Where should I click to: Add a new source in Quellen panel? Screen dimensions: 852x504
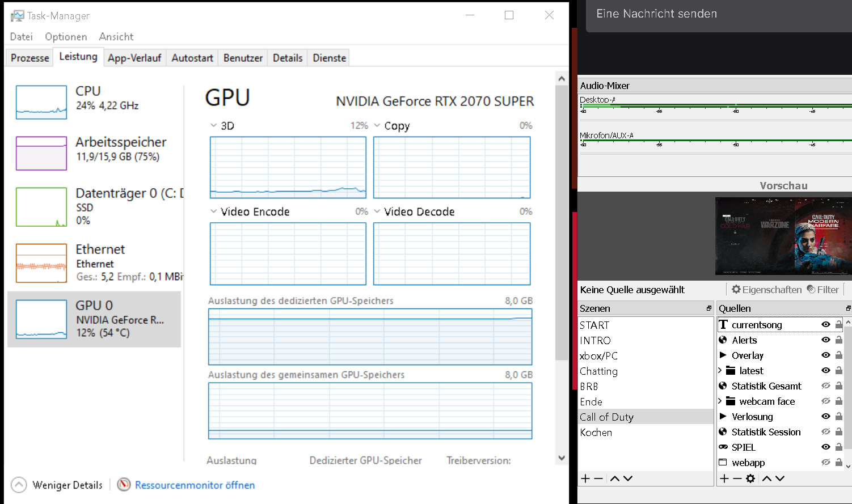click(x=724, y=478)
